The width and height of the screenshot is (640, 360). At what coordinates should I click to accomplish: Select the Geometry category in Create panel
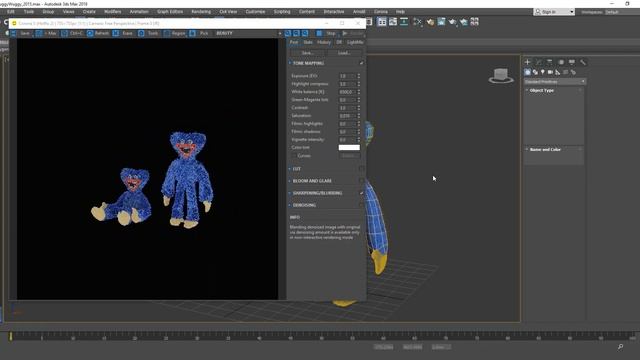click(527, 72)
